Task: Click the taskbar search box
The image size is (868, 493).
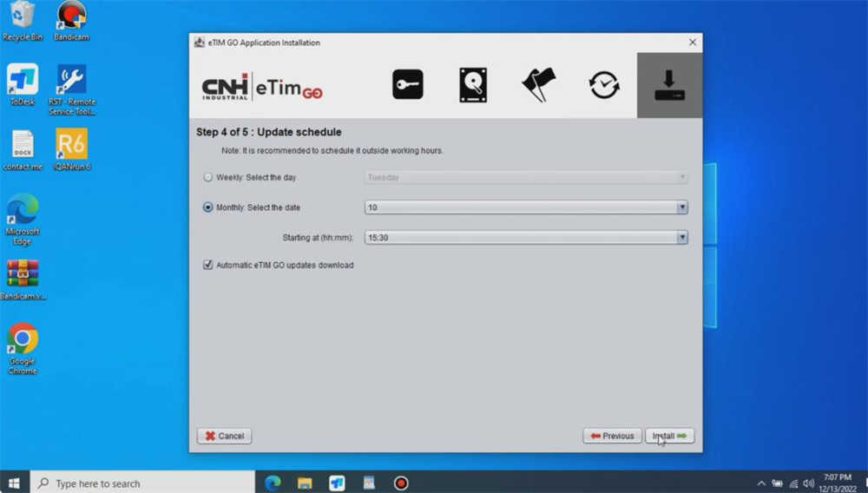Action: (x=142, y=483)
